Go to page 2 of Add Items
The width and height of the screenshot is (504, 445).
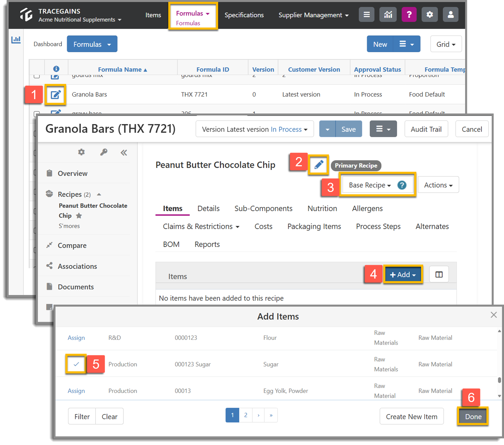coord(245,415)
